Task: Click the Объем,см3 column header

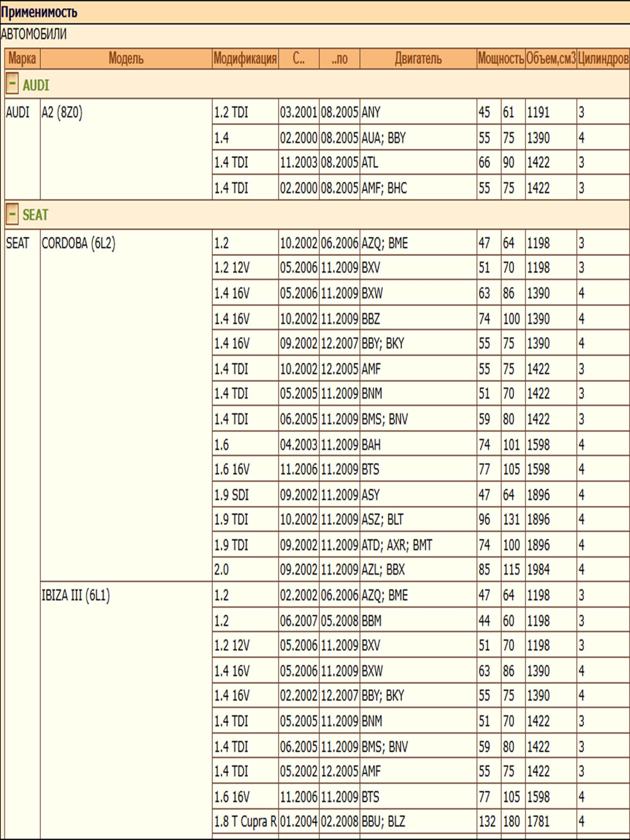Action: pyautogui.click(x=551, y=59)
